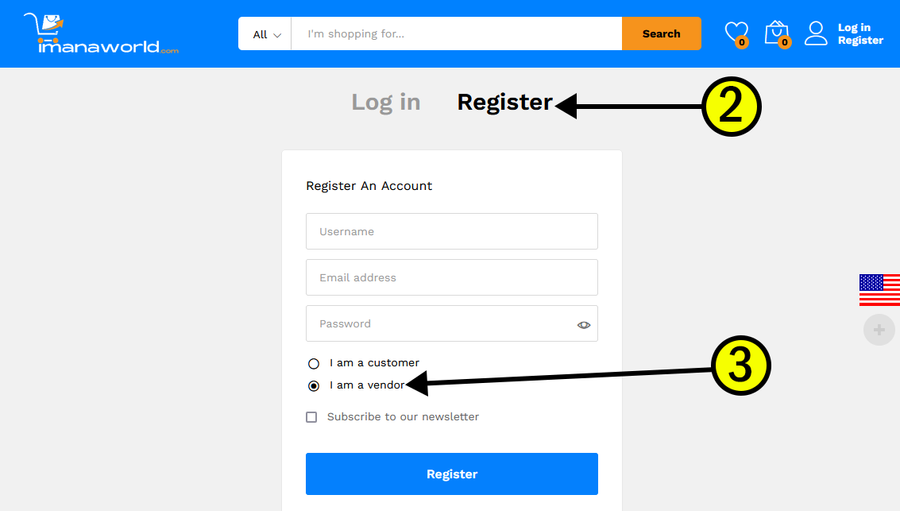900x511 pixels.
Task: Click the imanaworld.com logo
Action: click(x=101, y=33)
